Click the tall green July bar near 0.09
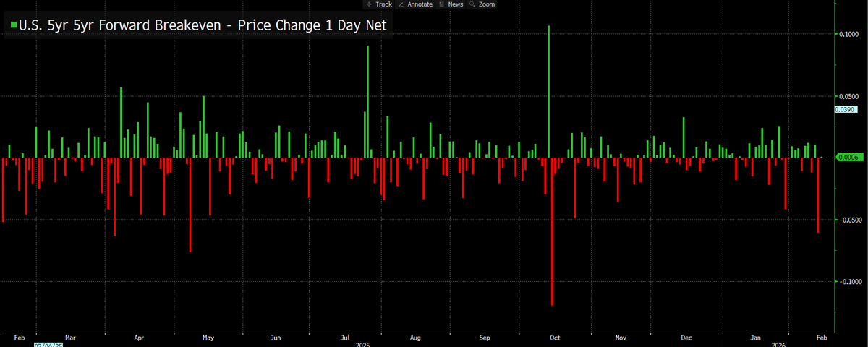The image size is (868, 347). [x=367, y=102]
